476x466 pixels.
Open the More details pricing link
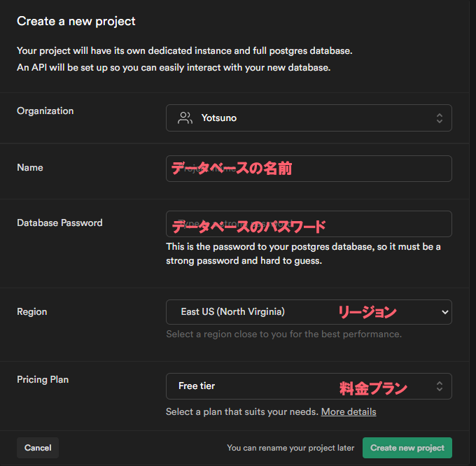(349, 411)
